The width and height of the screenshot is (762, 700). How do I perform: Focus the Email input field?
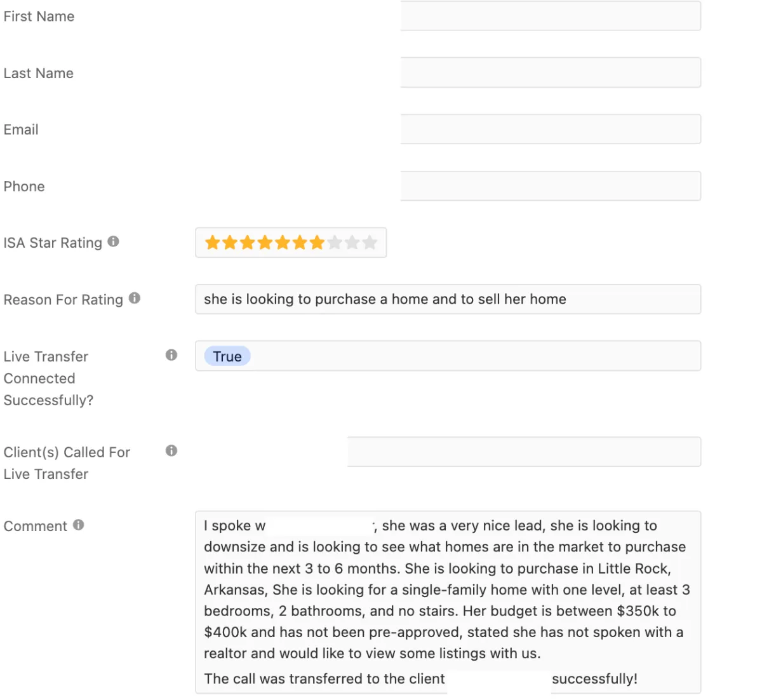tap(551, 129)
